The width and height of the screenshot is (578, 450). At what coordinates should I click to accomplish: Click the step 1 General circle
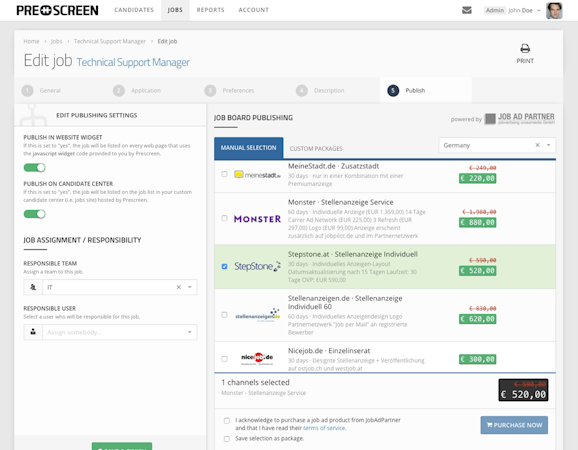[27, 91]
